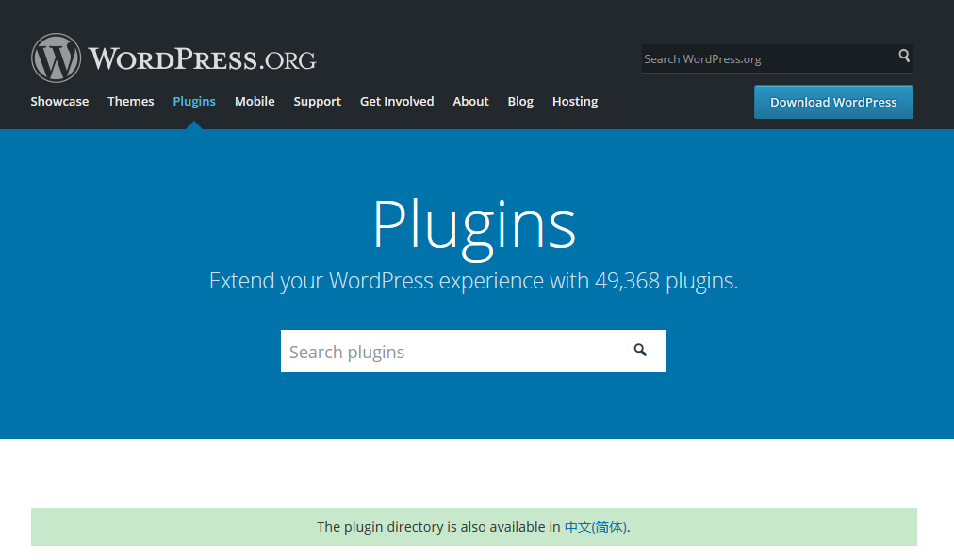Navigate to Support
The height and width of the screenshot is (560, 954).
pos(317,102)
